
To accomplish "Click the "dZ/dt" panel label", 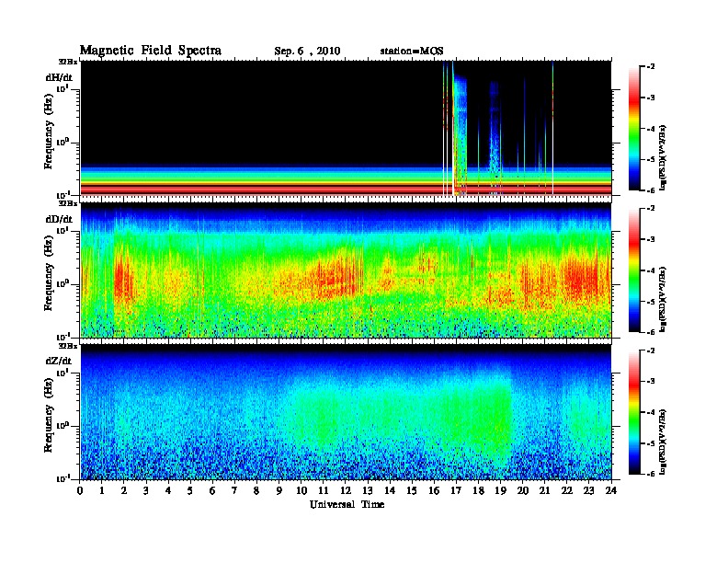I will coord(59,361).
